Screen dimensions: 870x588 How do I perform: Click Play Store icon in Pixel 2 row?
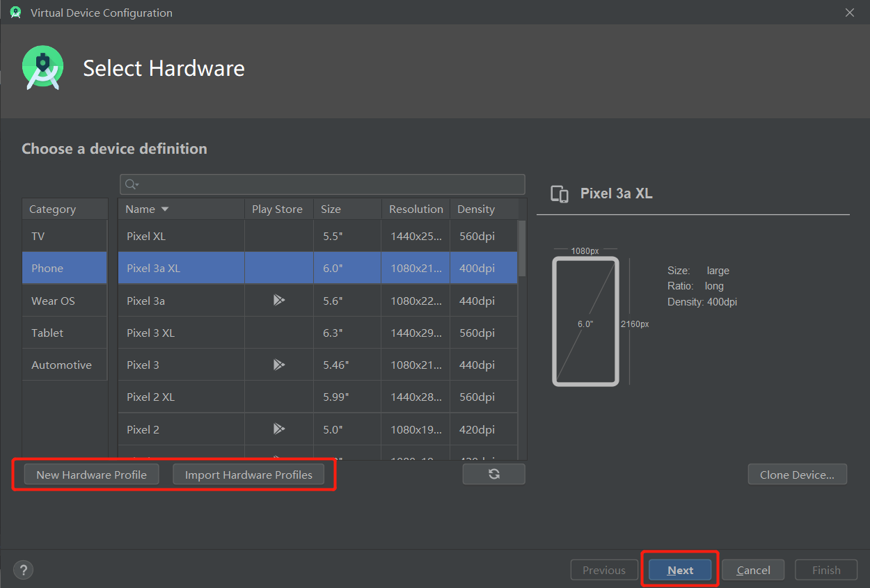click(x=278, y=429)
